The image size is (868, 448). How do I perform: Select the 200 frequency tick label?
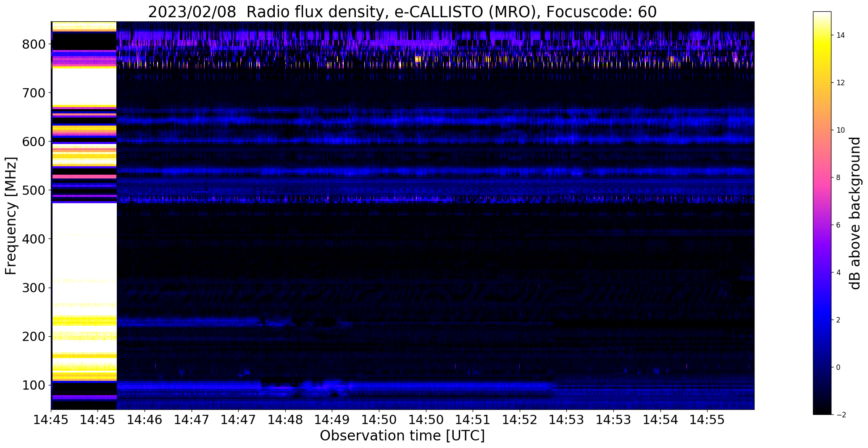click(x=34, y=336)
